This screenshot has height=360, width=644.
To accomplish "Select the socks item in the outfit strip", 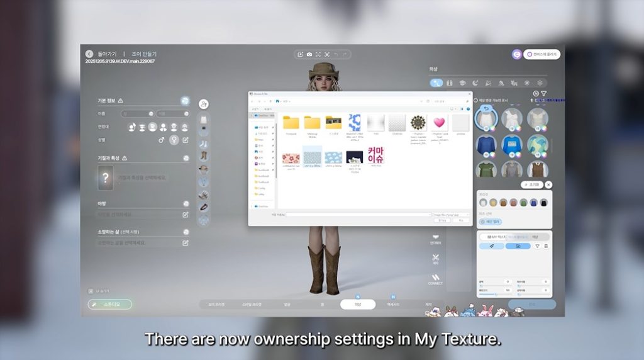I will tap(204, 144).
